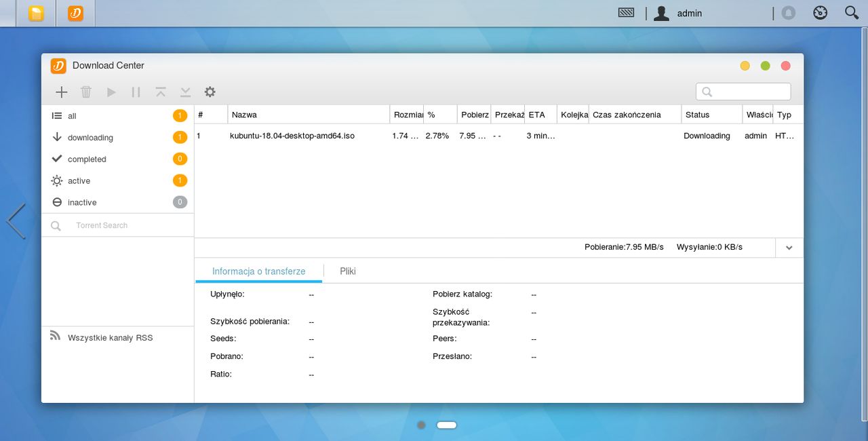Show inactive tasks list
This screenshot has height=441, width=868.
(x=117, y=203)
